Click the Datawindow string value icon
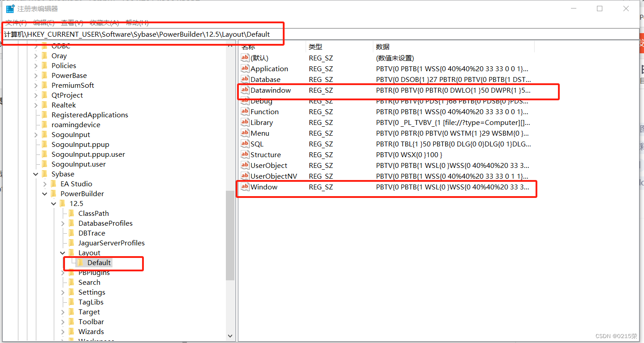 tap(245, 90)
